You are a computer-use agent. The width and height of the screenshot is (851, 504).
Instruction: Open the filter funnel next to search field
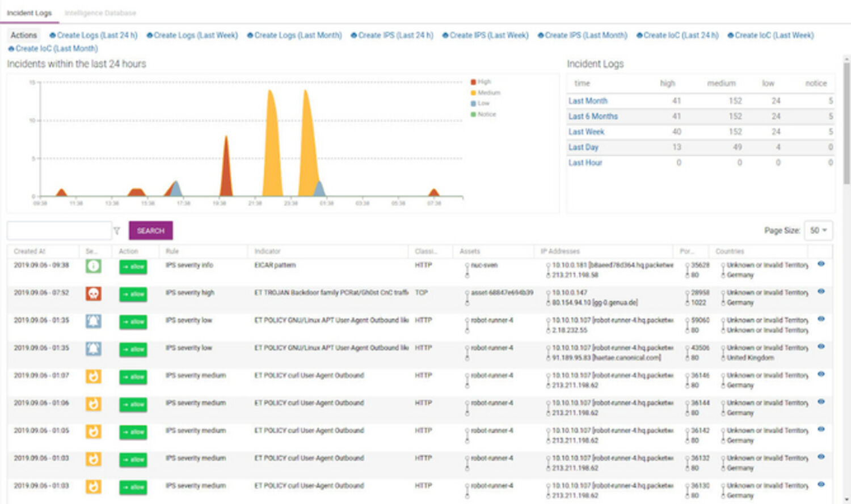(117, 231)
